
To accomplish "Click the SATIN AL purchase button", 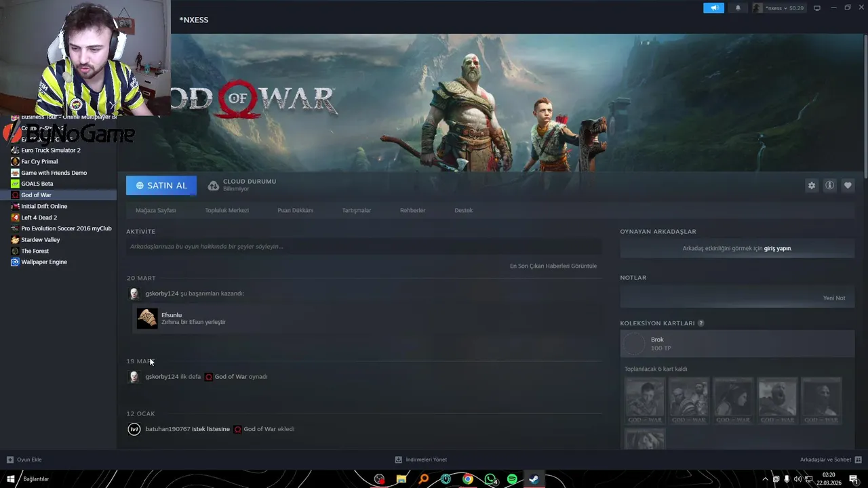I will click(x=161, y=186).
